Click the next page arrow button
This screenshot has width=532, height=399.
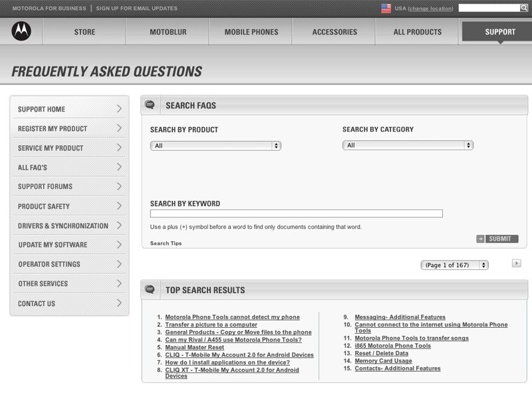point(517,263)
